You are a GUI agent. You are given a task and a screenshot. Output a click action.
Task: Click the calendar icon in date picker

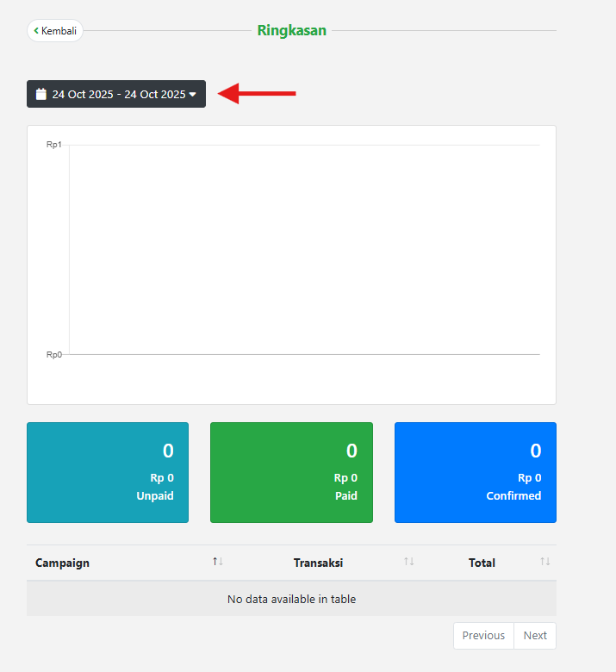40,94
